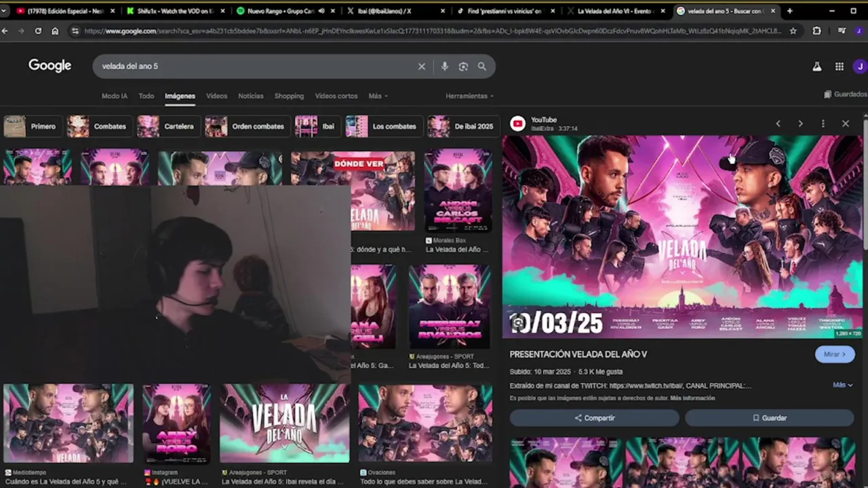The image size is (868, 488).
Task: Expand the Más dropdown
Action: point(378,96)
